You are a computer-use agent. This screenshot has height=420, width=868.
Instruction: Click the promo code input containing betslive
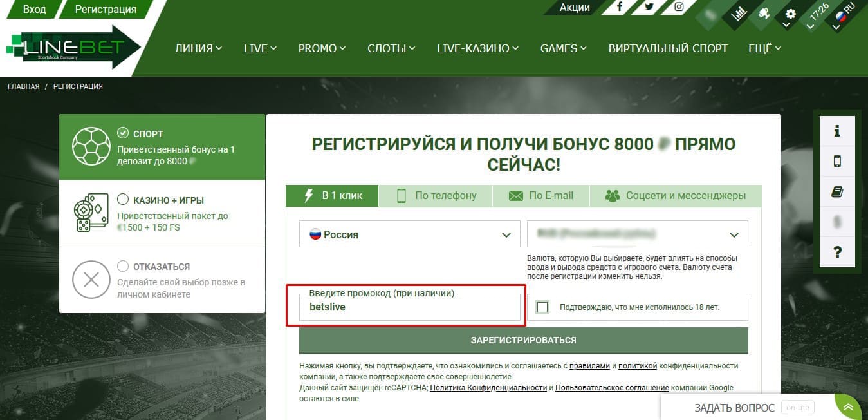409,307
